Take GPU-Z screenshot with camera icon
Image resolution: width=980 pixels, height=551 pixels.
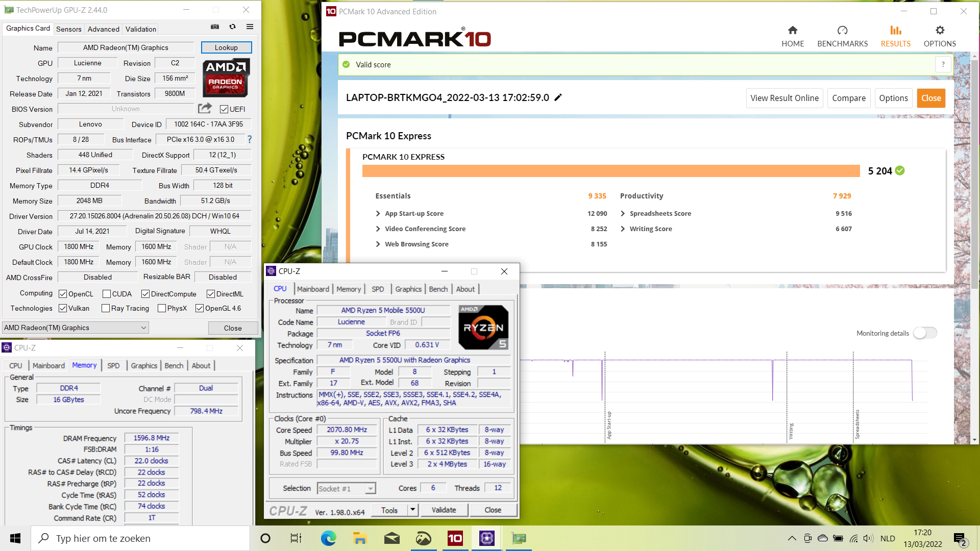point(215,27)
